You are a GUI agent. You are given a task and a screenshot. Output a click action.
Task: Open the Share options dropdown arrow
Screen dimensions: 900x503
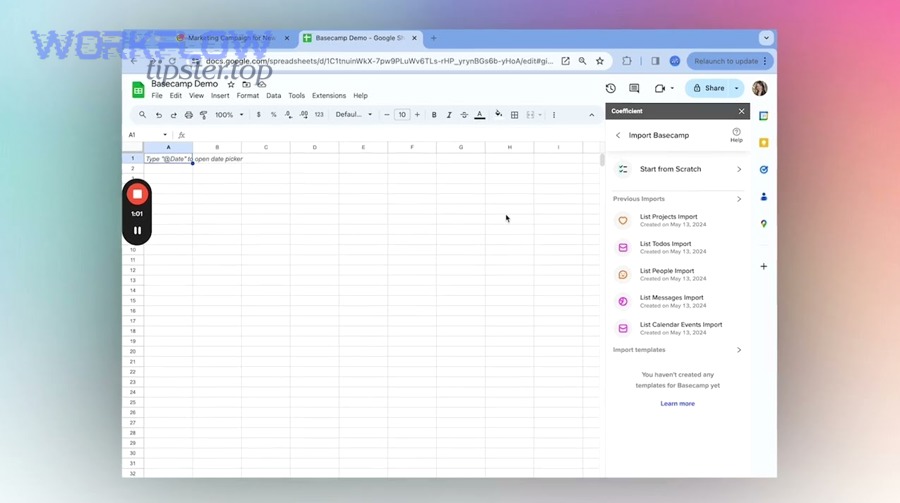pos(737,88)
